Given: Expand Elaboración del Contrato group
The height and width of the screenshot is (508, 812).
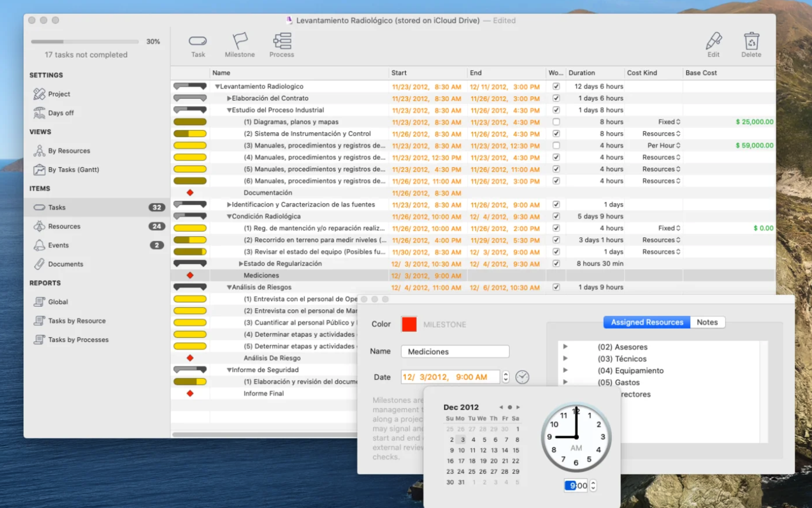Looking at the screenshot, I should (229, 98).
